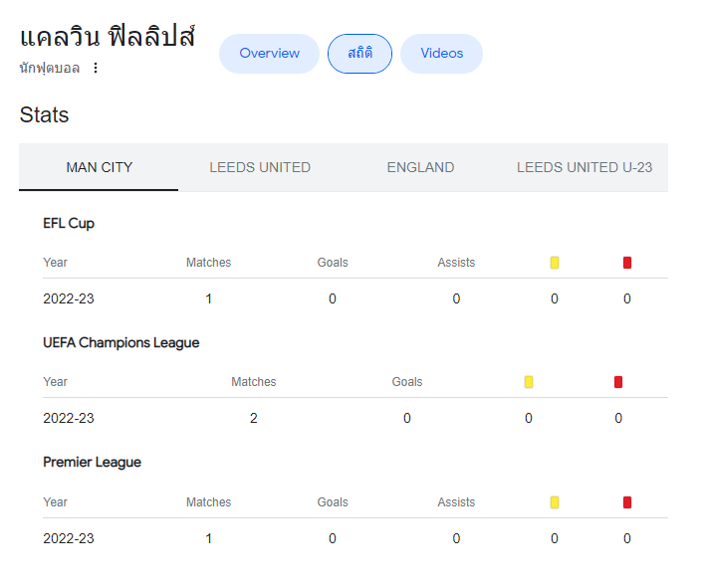Open the LEEDS UNITED U-23 tab
Viewport: 706px width, 588px height.
coord(584,167)
